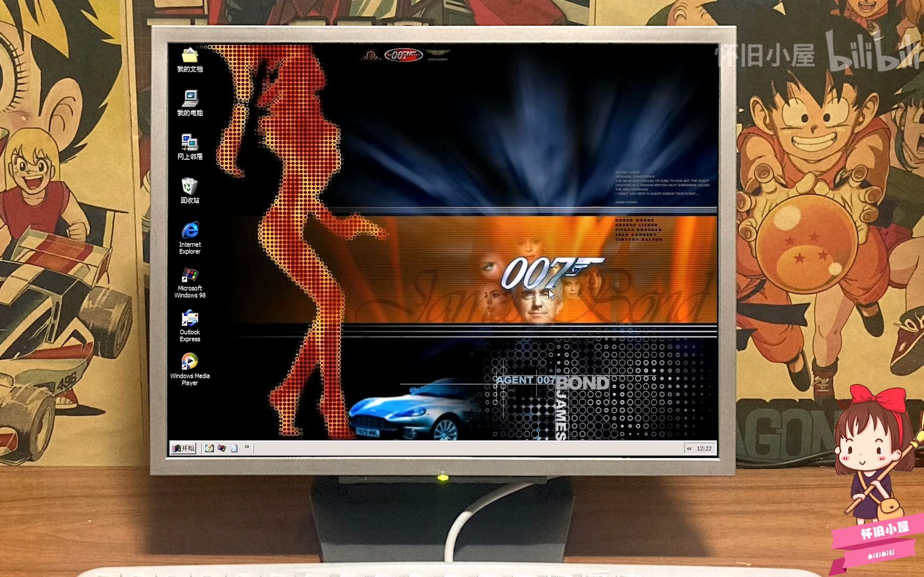
Task: Click the 12:22 taskbar clock
Action: (x=704, y=449)
